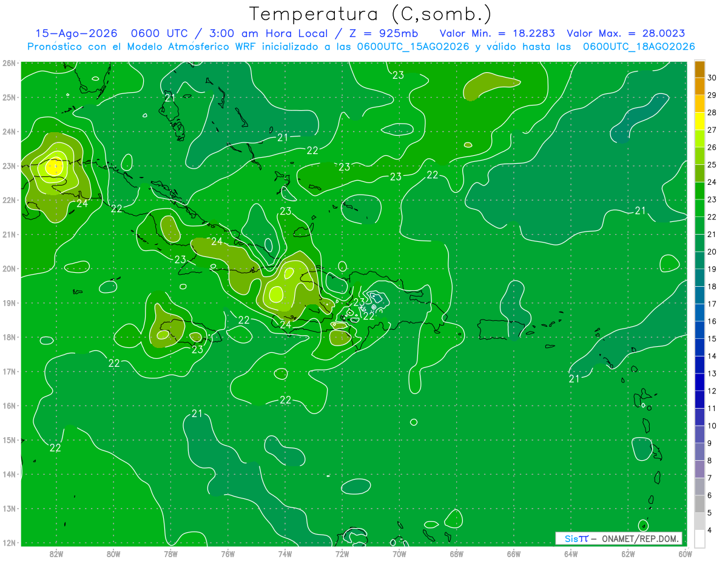Click the "78W" longitude axis label

pos(170,554)
